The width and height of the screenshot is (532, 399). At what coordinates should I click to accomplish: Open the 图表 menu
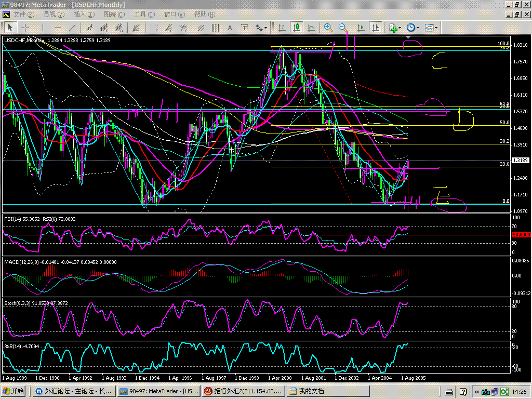coord(114,15)
